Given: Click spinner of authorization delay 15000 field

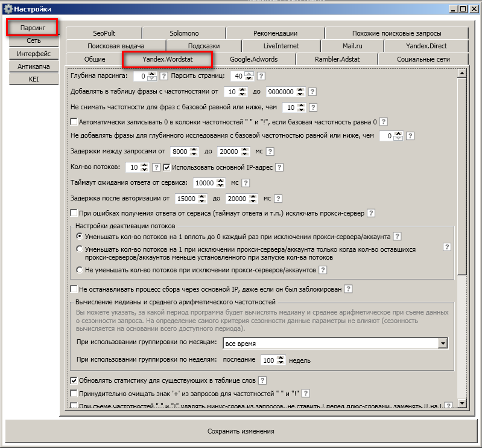Looking at the screenshot, I should 201,199.
